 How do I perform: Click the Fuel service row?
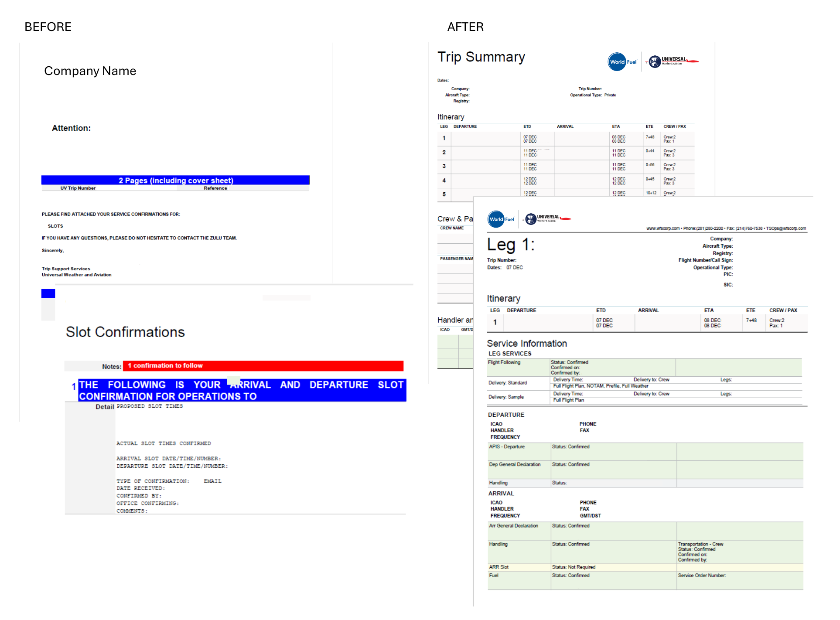point(645,581)
